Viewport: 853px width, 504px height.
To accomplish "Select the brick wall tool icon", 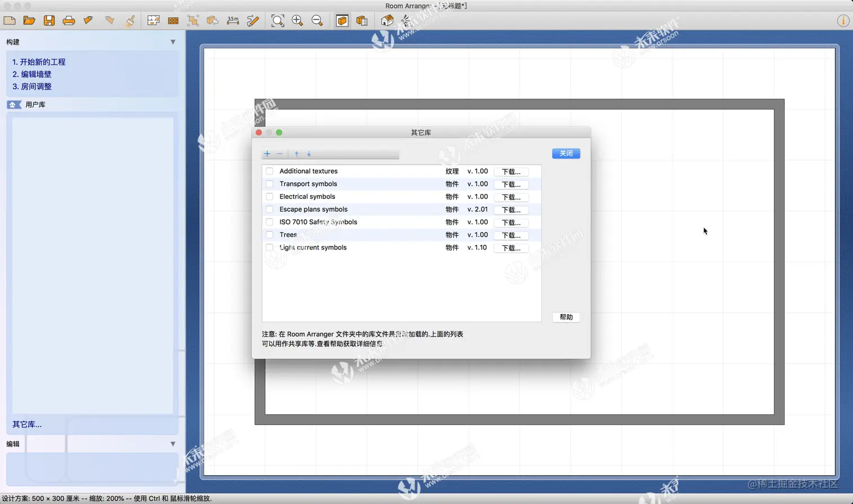I will pos(173,21).
